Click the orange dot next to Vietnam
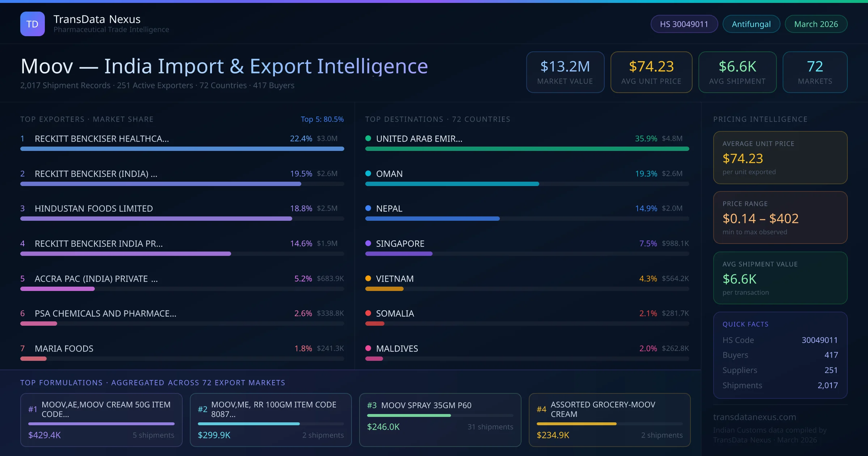Viewport: 868px width, 456px height. 368,278
